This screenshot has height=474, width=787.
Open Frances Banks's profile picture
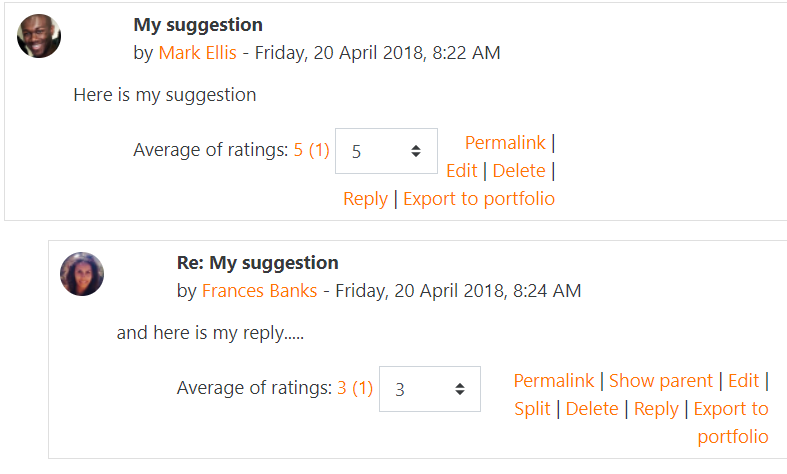pos(82,274)
